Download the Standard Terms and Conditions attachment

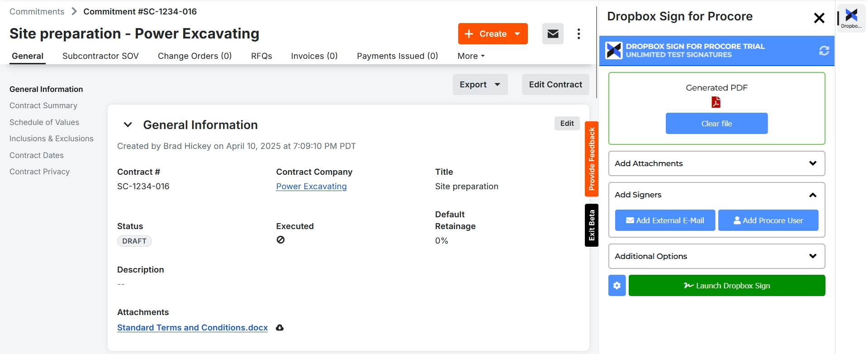(280, 328)
